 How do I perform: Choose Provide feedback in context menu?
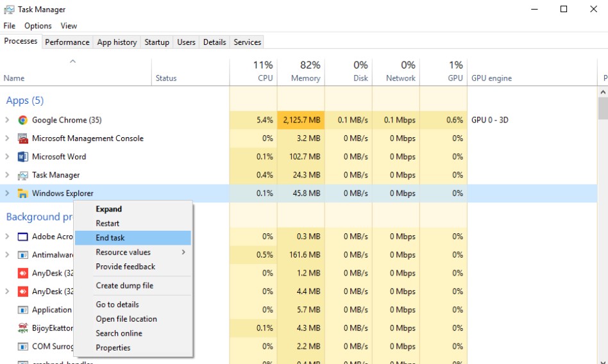pos(133,267)
